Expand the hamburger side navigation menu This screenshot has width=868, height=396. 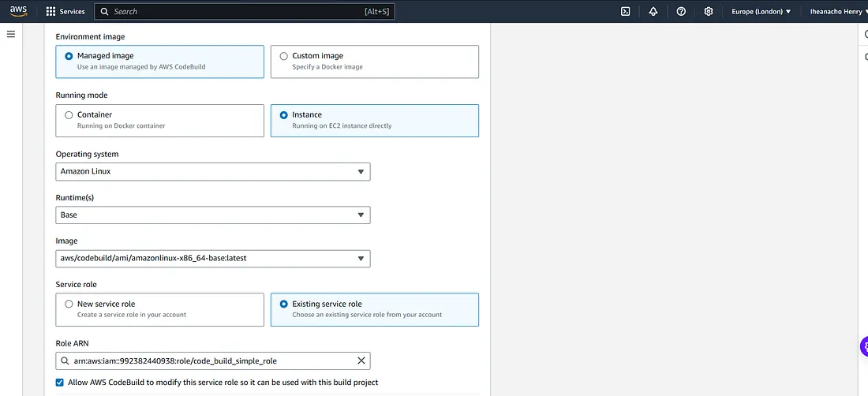pyautogui.click(x=10, y=34)
